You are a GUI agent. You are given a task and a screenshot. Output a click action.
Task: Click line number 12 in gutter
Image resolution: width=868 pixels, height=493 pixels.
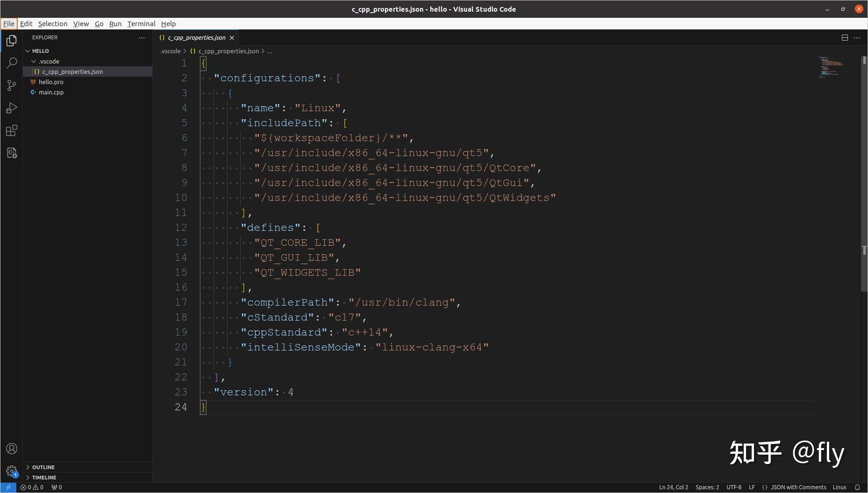[181, 228]
